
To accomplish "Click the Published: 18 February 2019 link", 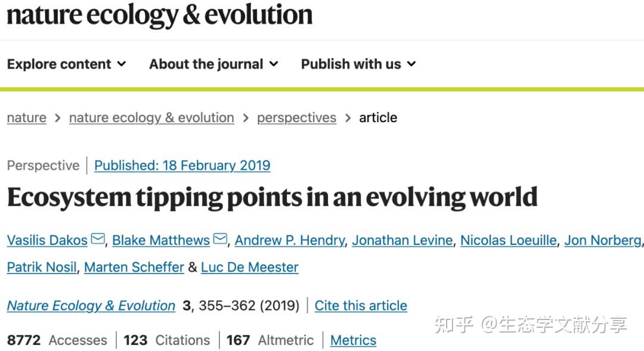I will [x=182, y=166].
